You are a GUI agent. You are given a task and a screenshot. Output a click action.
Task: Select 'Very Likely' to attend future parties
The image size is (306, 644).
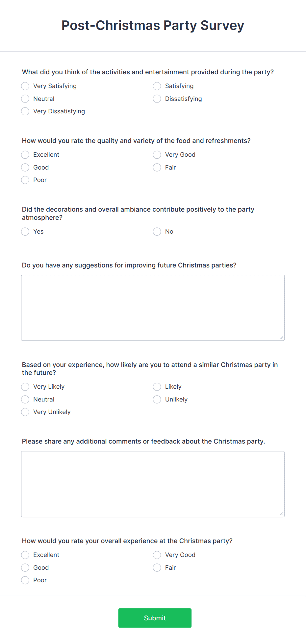[25, 387]
